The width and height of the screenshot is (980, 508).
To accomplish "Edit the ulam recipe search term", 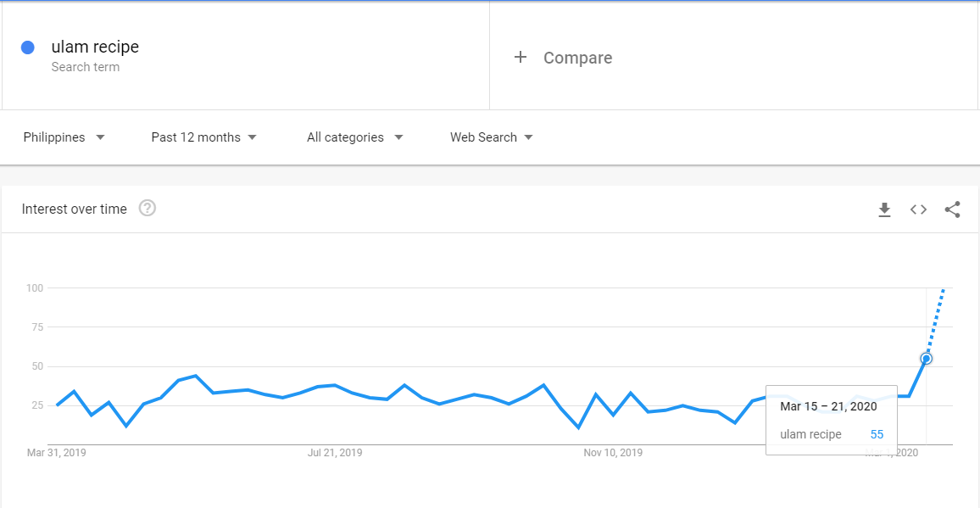I will pyautogui.click(x=95, y=47).
